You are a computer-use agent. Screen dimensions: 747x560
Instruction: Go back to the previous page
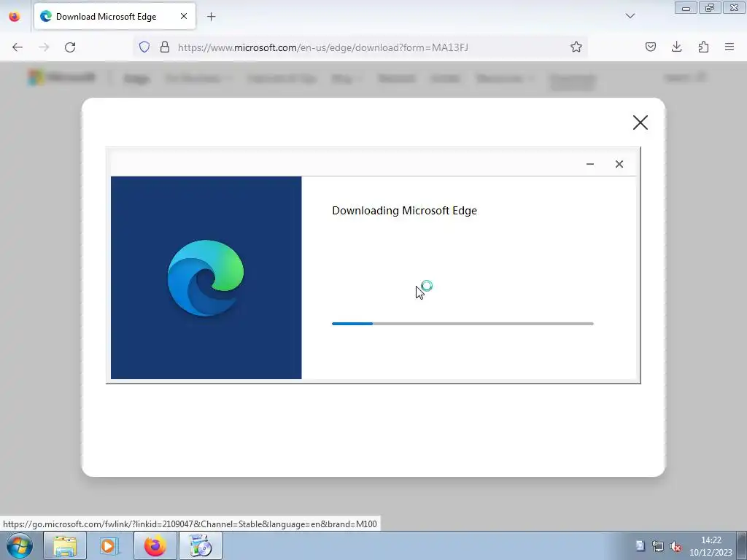click(x=18, y=47)
